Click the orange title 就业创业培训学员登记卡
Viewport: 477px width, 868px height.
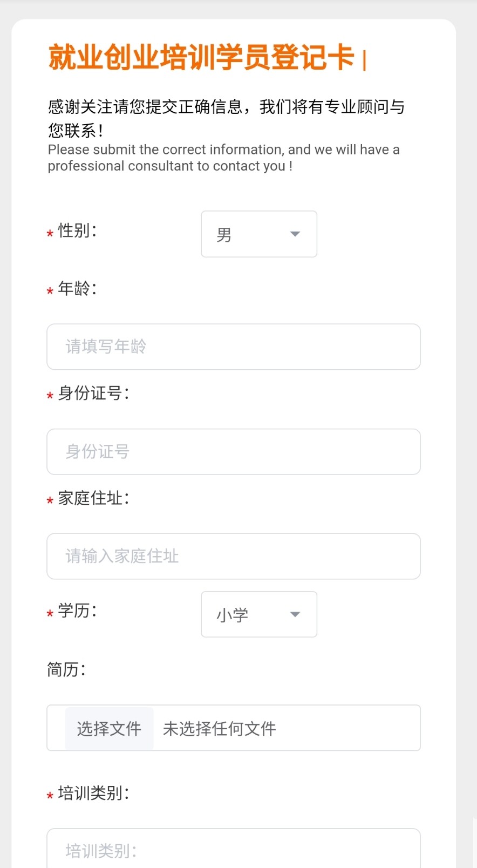201,58
